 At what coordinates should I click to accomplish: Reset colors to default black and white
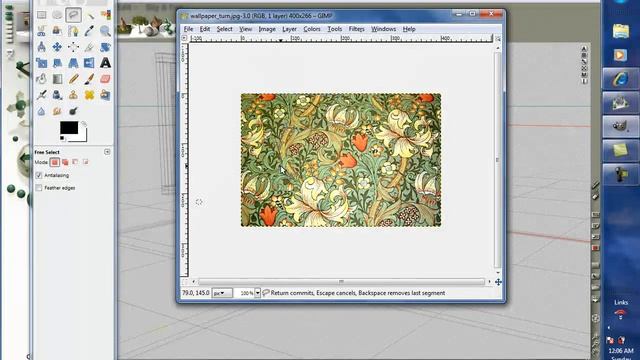coord(62,139)
